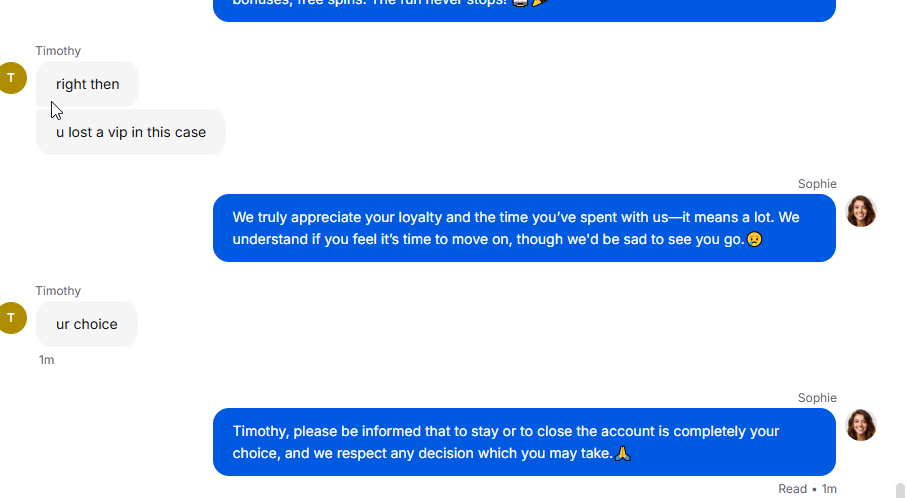The height and width of the screenshot is (498, 907).
Task: Click the partially visible top blue message
Action: 524,10
